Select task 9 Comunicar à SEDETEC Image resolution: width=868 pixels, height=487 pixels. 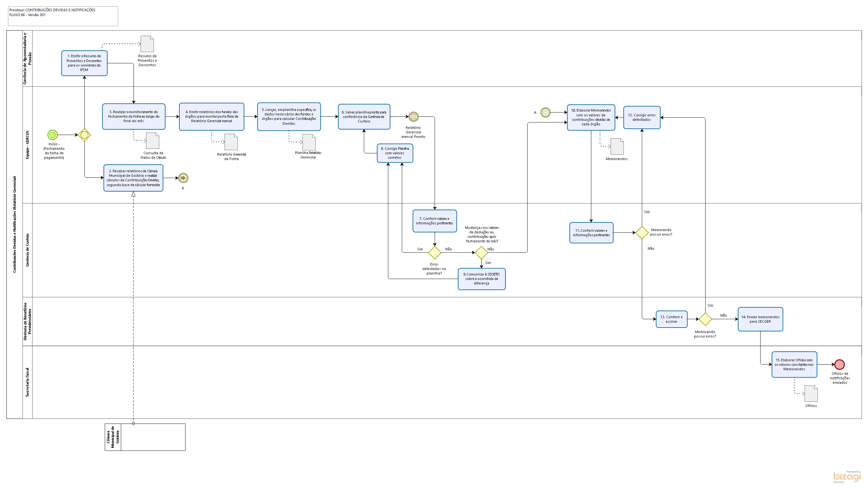pyautogui.click(x=482, y=279)
